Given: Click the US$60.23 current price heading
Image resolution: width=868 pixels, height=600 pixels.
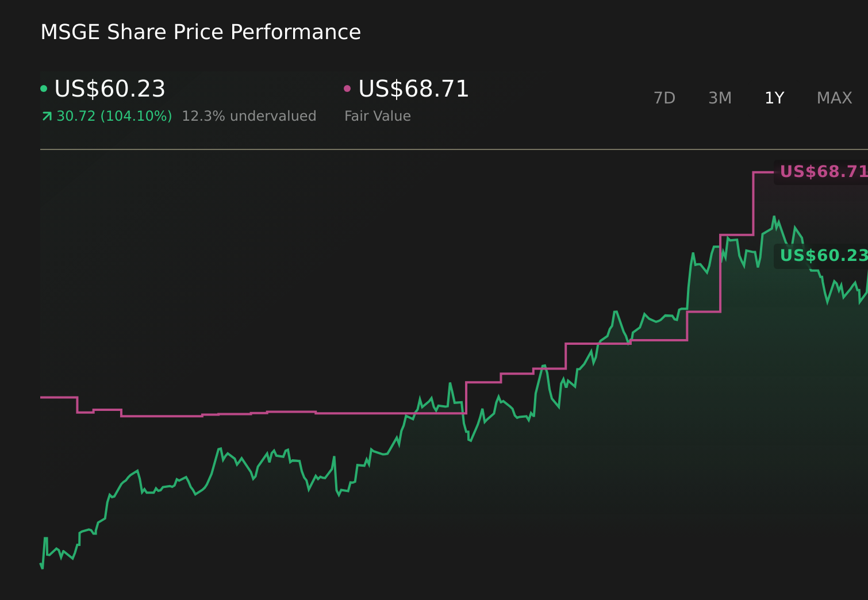Looking at the screenshot, I should pos(109,89).
